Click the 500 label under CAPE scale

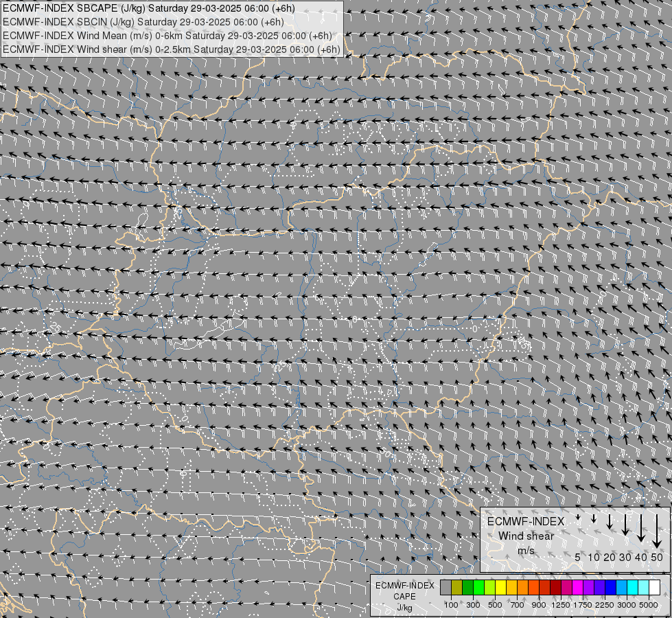point(495,605)
